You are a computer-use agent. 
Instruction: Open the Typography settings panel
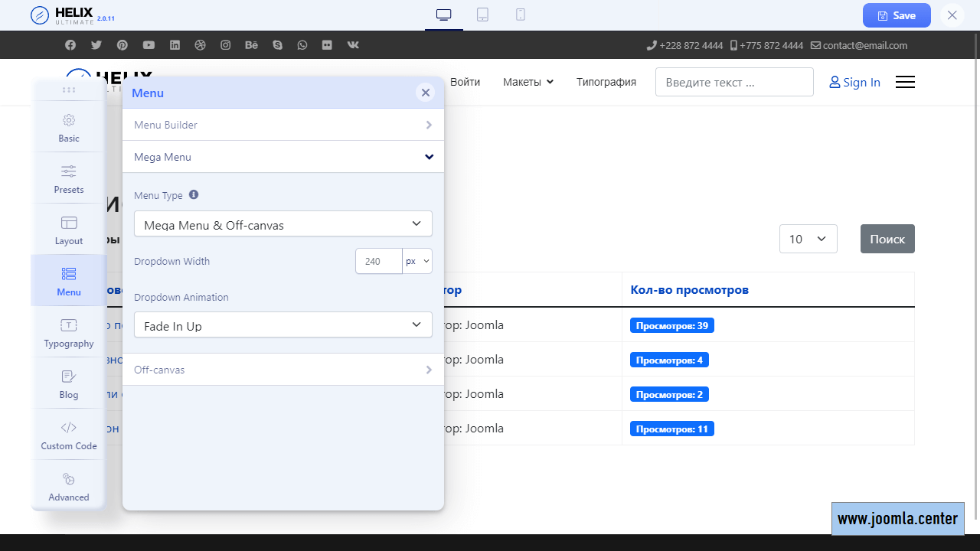click(69, 332)
